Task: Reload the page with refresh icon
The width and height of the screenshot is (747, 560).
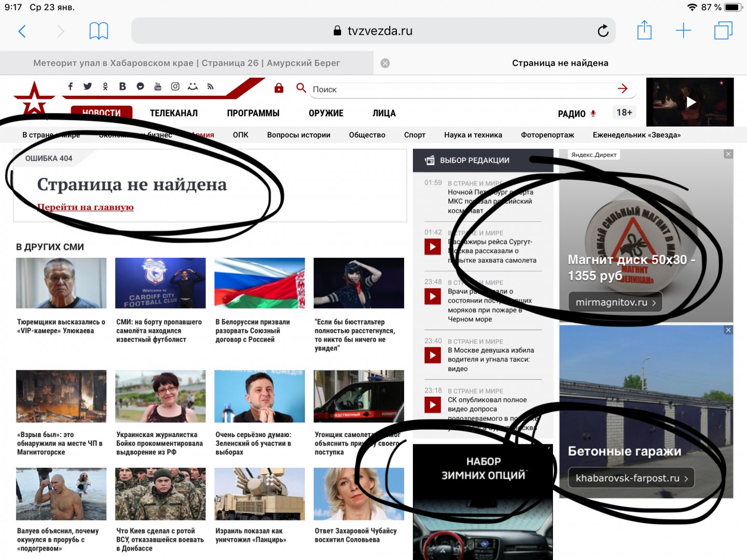Action: (603, 31)
